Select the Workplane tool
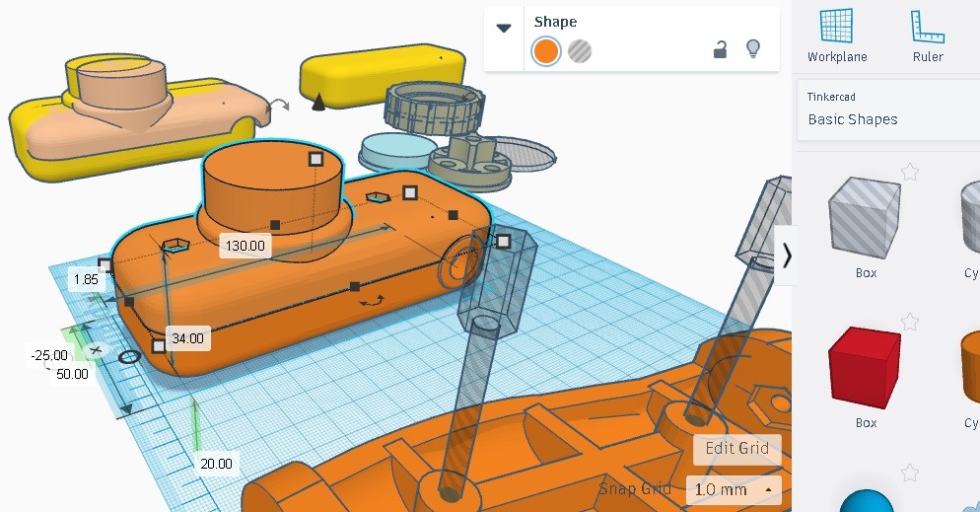 point(836,35)
